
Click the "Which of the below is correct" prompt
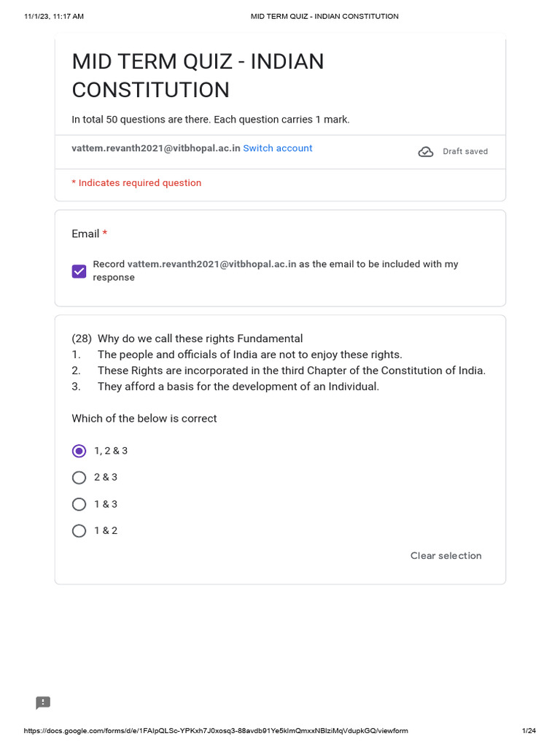tap(144, 419)
